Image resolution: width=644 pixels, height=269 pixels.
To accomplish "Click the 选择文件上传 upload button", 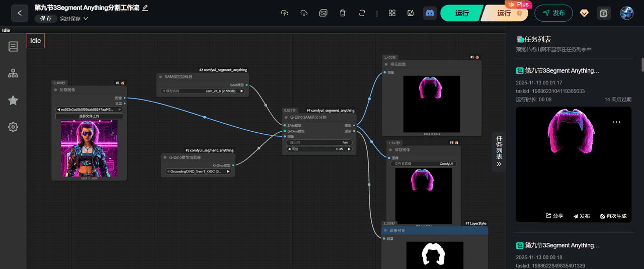I will [89, 116].
